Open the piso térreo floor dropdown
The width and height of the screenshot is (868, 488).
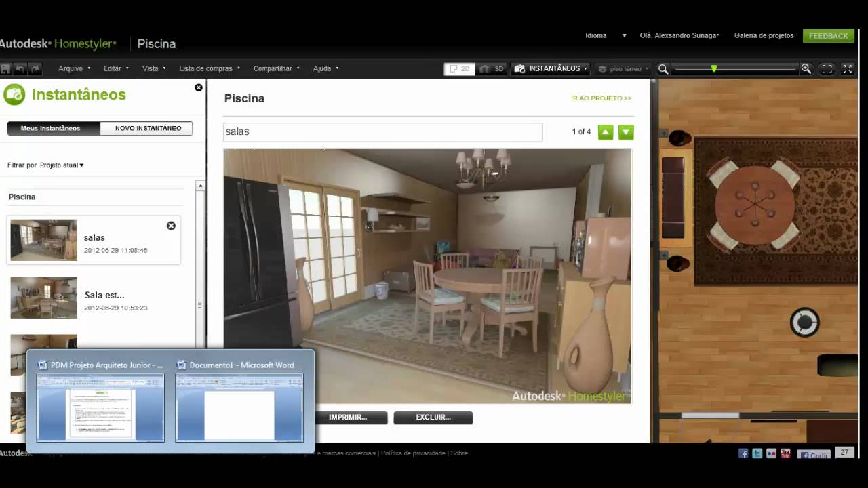[623, 68]
